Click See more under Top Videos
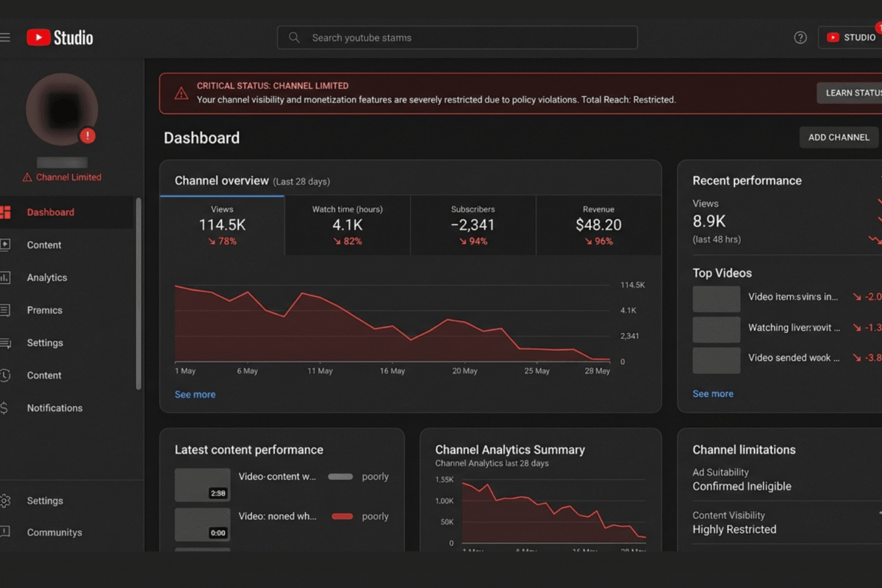Viewport: 882px width, 588px height. (712, 394)
